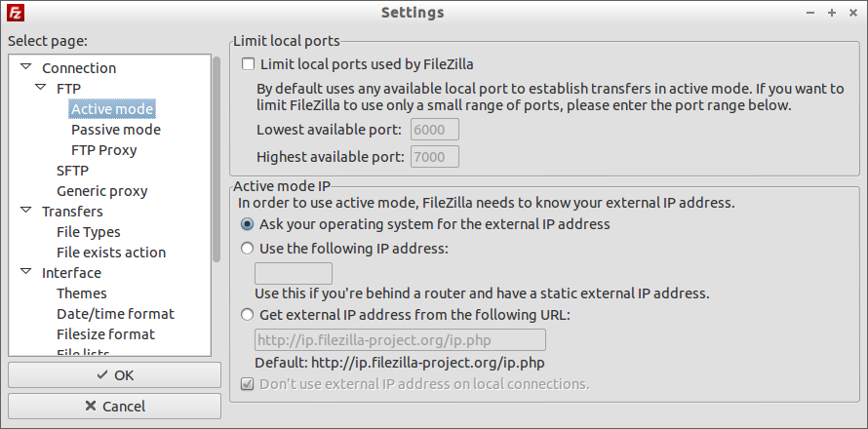Open the Passive mode settings page

coord(116,130)
